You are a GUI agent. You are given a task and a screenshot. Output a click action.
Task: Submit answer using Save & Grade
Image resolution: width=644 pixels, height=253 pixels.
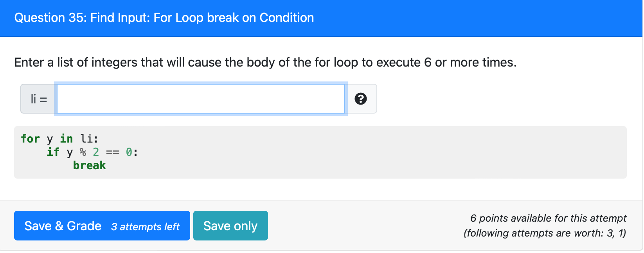[x=101, y=225]
